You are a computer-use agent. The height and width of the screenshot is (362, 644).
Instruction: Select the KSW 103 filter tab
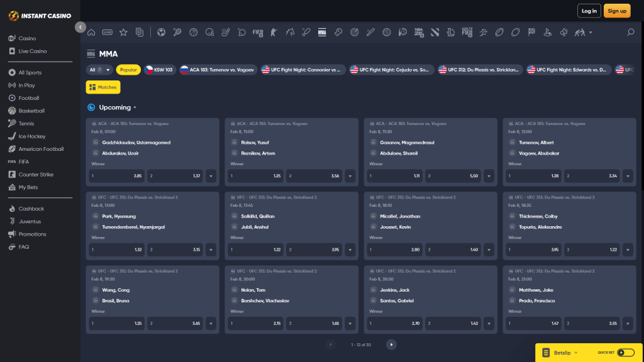click(158, 70)
